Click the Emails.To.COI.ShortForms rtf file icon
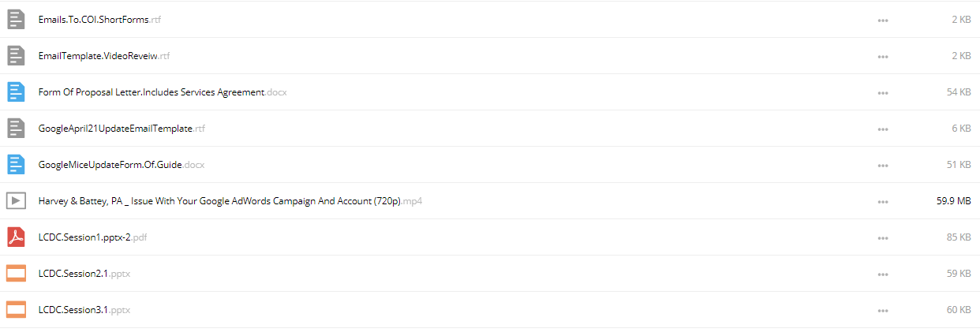Screen dimensions: 980x336 [16, 20]
